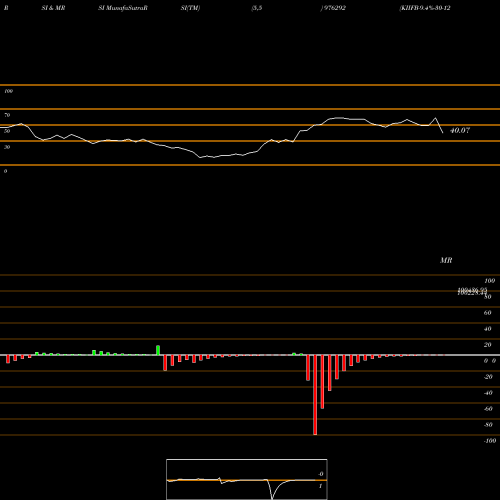
Task: Click the MunafaSutra header text
Action: pyautogui.click(x=123, y=8)
